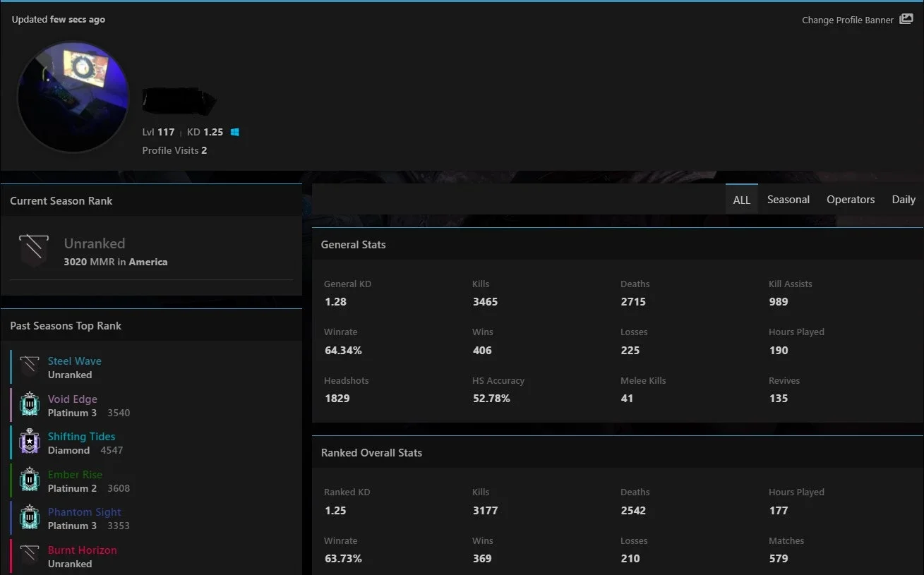Open the Operators tab
This screenshot has height=575, width=924.
[x=851, y=200]
